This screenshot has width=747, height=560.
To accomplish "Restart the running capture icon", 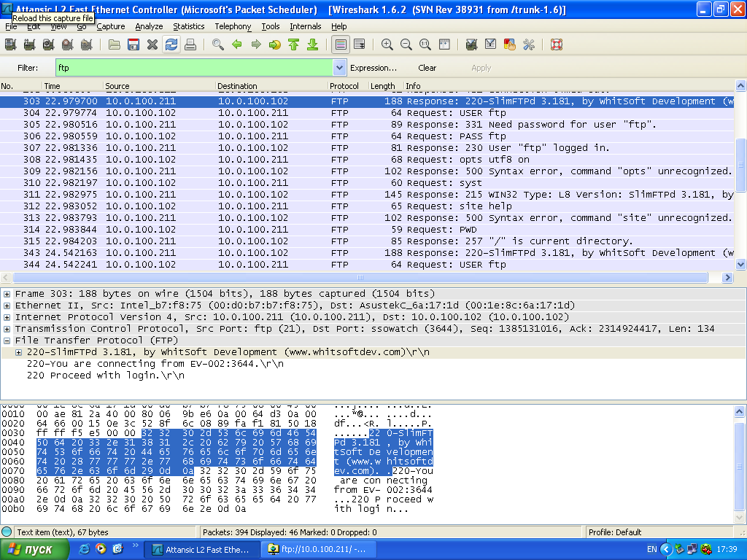I will coord(87,44).
